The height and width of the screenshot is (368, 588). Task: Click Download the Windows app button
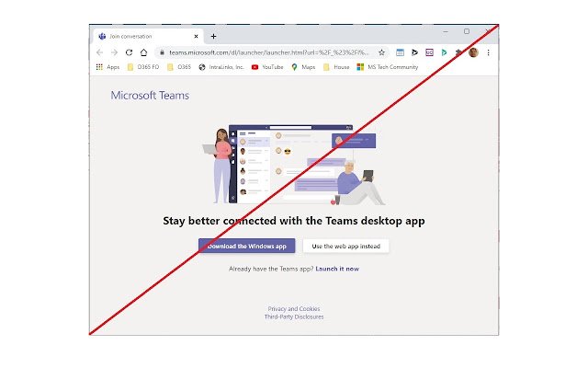click(x=247, y=246)
